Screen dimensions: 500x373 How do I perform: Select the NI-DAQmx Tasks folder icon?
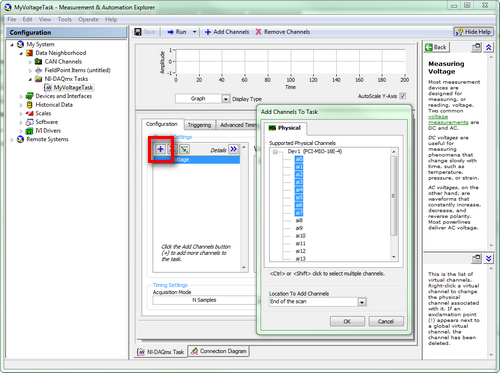click(x=38, y=79)
